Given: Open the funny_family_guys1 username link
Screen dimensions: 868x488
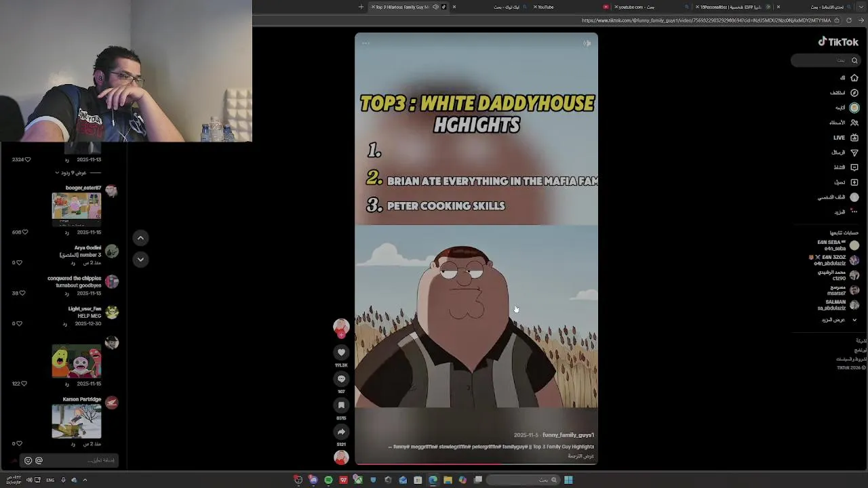Looking at the screenshot, I should pos(568,435).
